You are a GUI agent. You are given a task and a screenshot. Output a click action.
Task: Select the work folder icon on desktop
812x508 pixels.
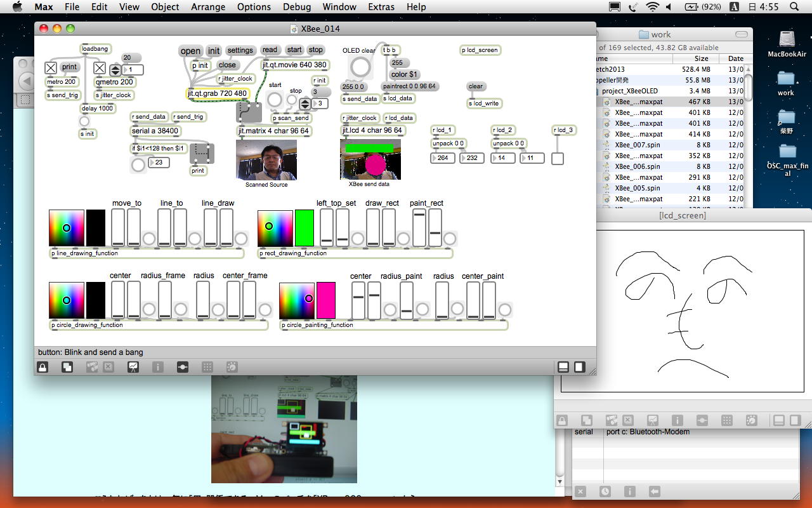[786, 78]
